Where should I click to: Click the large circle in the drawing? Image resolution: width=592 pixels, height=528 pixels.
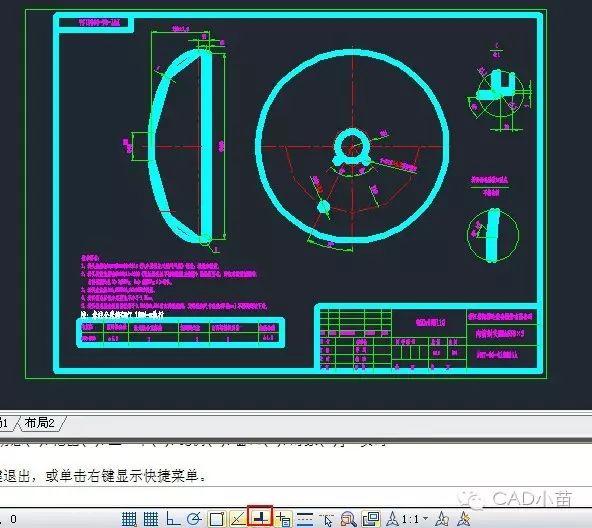point(352,147)
